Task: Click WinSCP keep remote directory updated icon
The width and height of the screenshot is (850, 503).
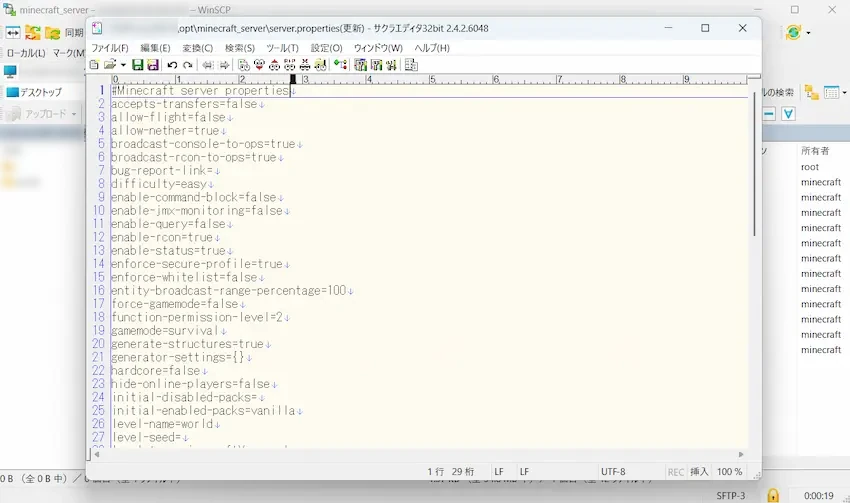Action: (x=53, y=33)
